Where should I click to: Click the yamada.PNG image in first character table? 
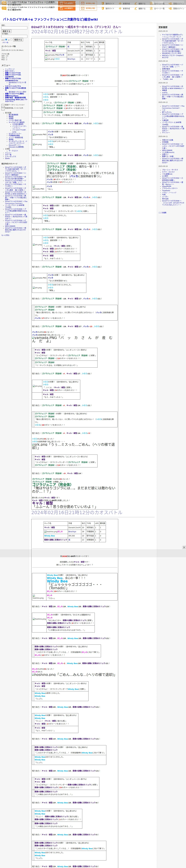coord(52,55)
